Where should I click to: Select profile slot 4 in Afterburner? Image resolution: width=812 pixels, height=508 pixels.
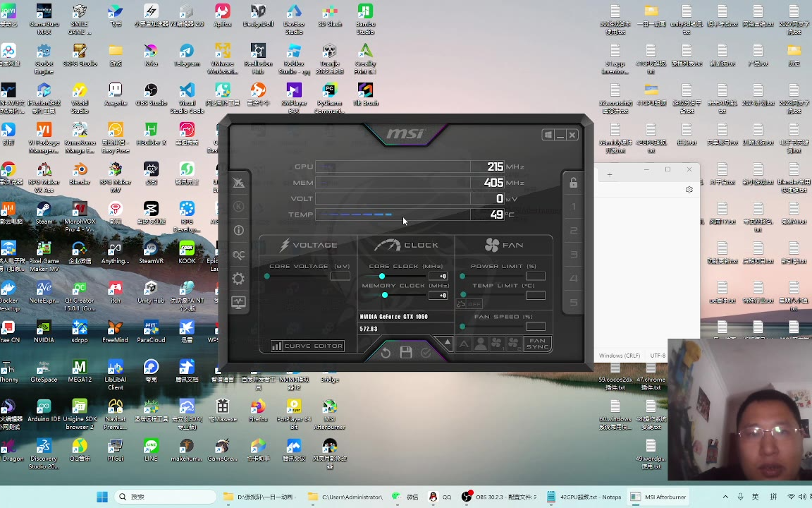(x=573, y=279)
